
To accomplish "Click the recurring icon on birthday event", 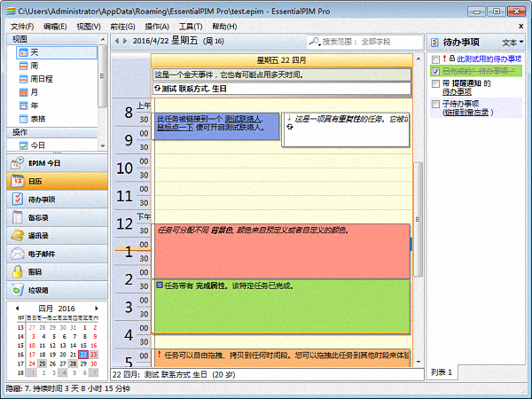I will (157, 89).
